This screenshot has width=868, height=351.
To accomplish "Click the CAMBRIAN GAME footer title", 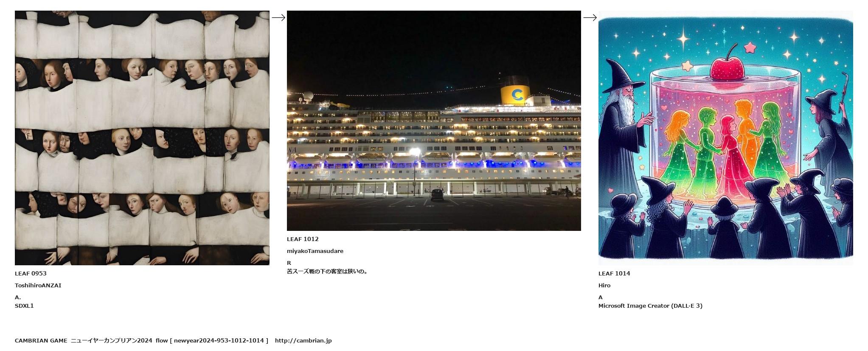I will [41, 340].
